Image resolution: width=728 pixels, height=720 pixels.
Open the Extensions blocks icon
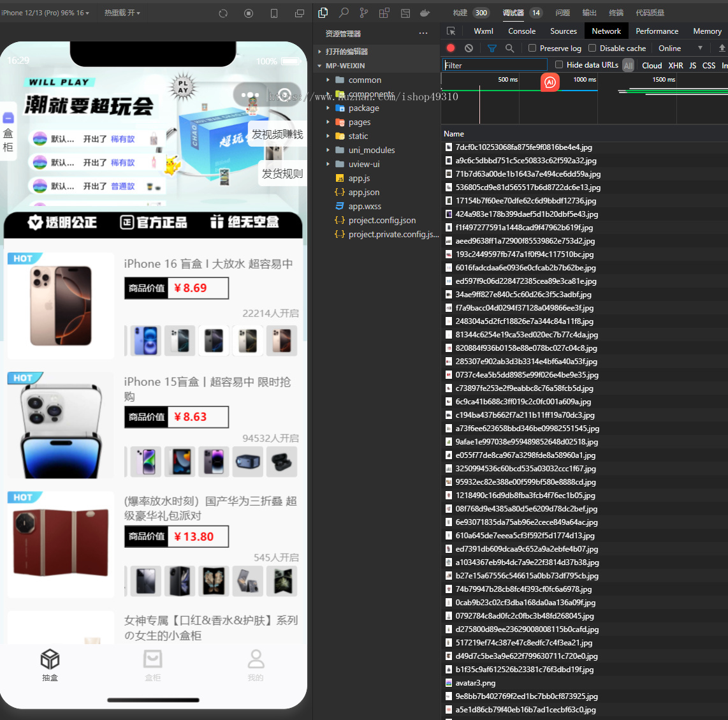coord(384,13)
